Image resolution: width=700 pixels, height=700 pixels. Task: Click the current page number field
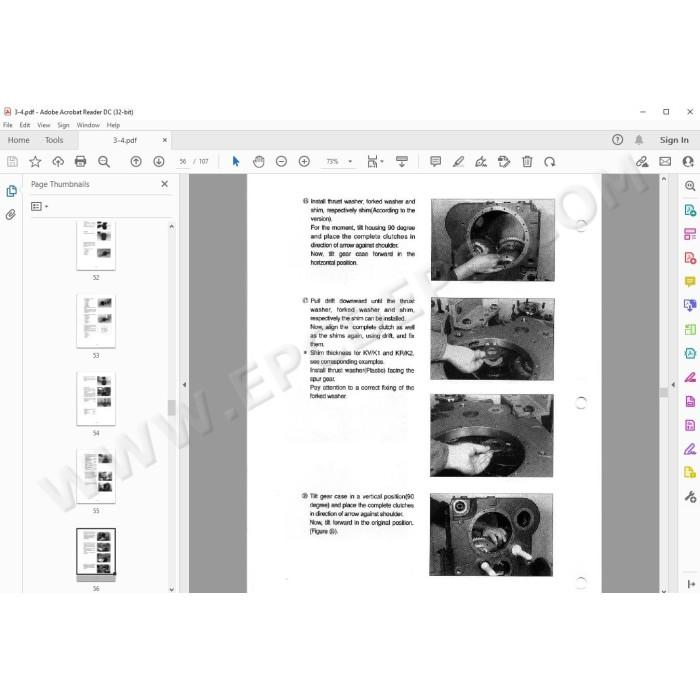click(x=183, y=162)
